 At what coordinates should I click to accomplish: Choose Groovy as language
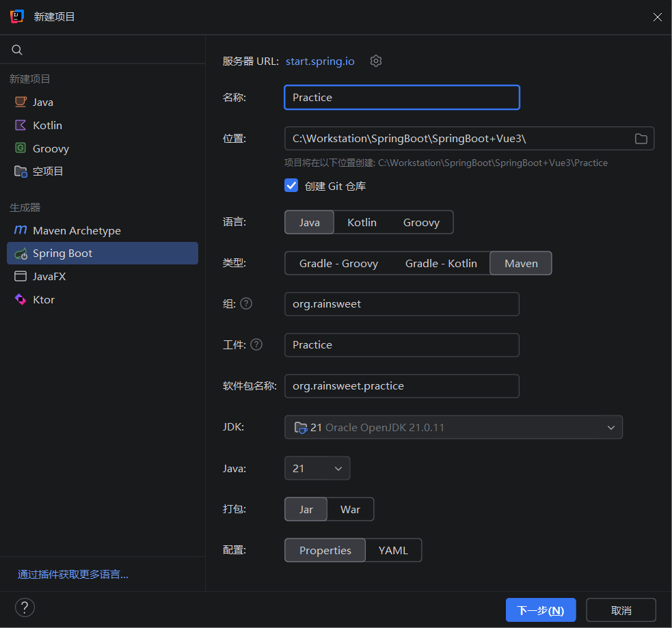[421, 222]
